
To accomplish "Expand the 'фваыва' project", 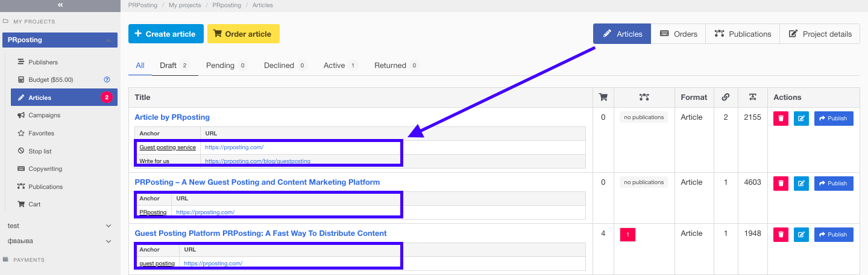I will pos(108,241).
